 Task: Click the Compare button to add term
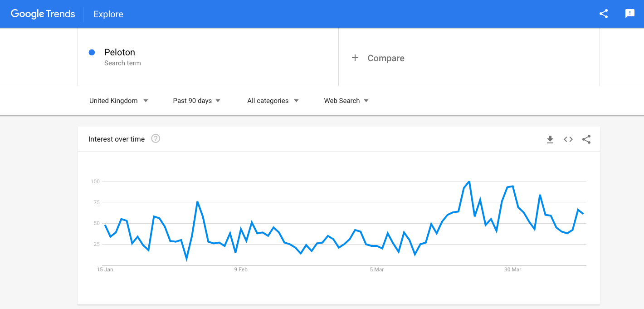[385, 58]
